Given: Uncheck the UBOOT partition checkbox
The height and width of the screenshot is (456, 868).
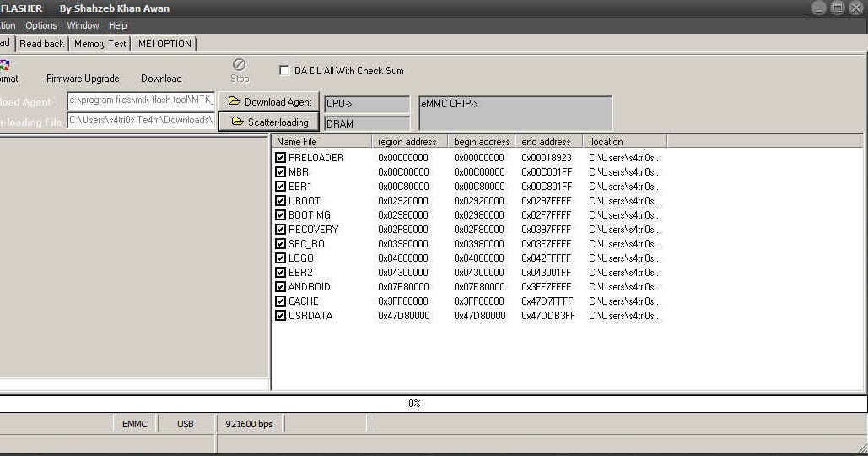Looking at the screenshot, I should point(281,201).
